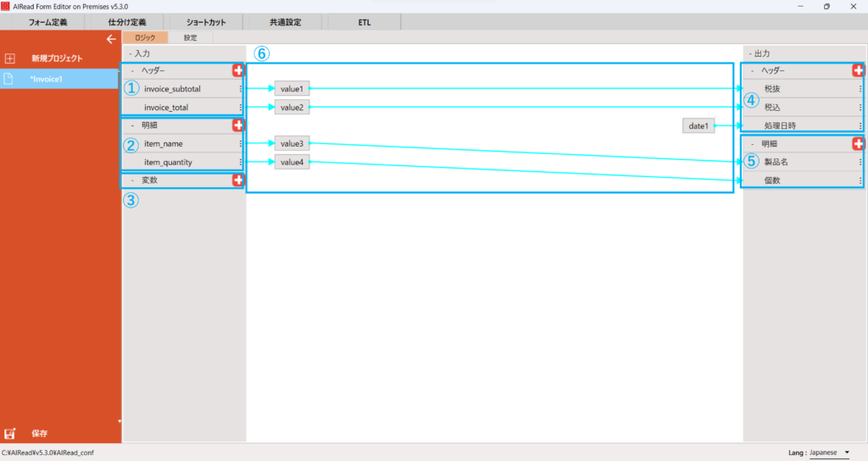Viewport: 868px width, 461px height.
Task: Click the red plus icon in output ヘッダー
Action: pyautogui.click(x=858, y=70)
